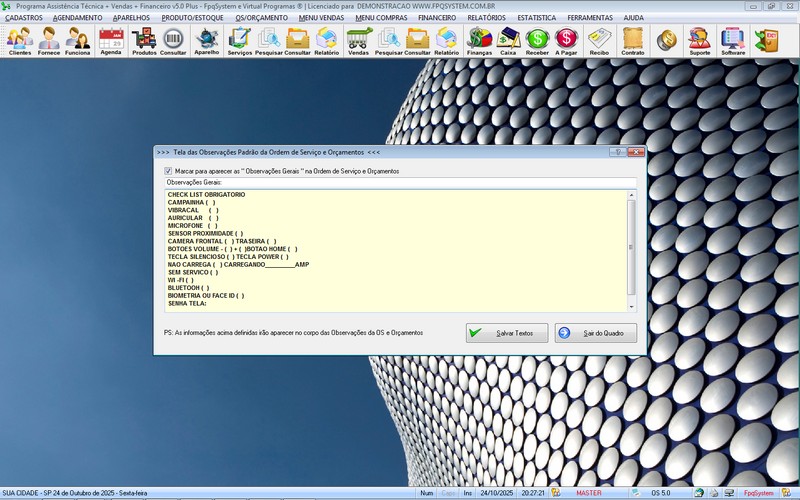Open the Contrato scroll icon
This screenshot has width=800, height=500.
pyautogui.click(x=633, y=41)
